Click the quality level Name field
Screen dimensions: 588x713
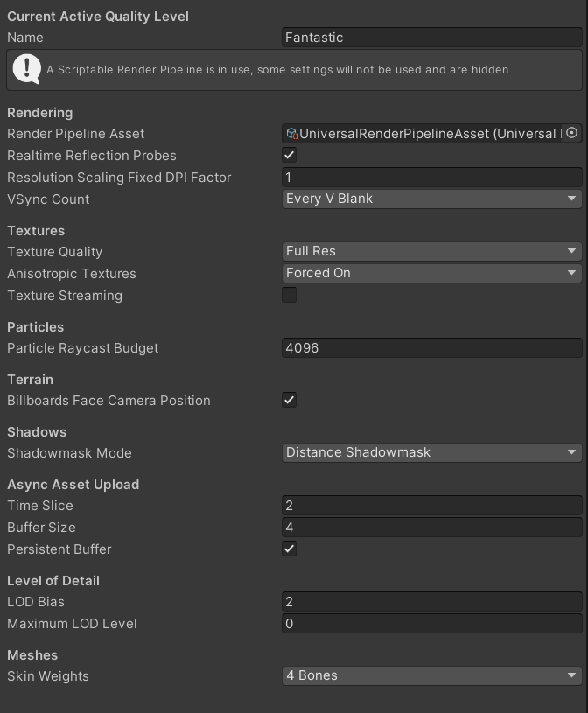(x=432, y=38)
